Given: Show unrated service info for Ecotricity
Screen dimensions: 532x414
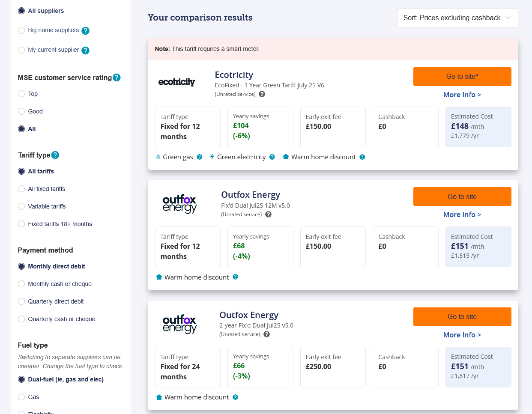Looking at the screenshot, I should [x=262, y=94].
